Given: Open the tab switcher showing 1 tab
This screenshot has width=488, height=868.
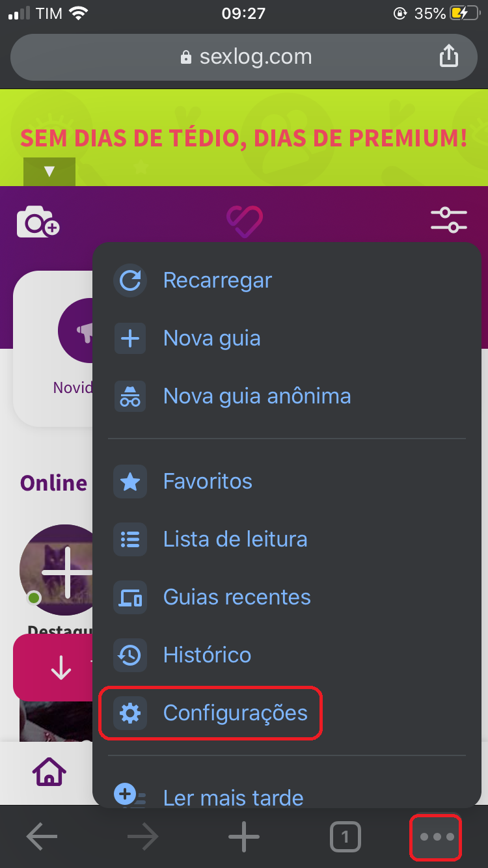Looking at the screenshot, I should click(x=345, y=837).
